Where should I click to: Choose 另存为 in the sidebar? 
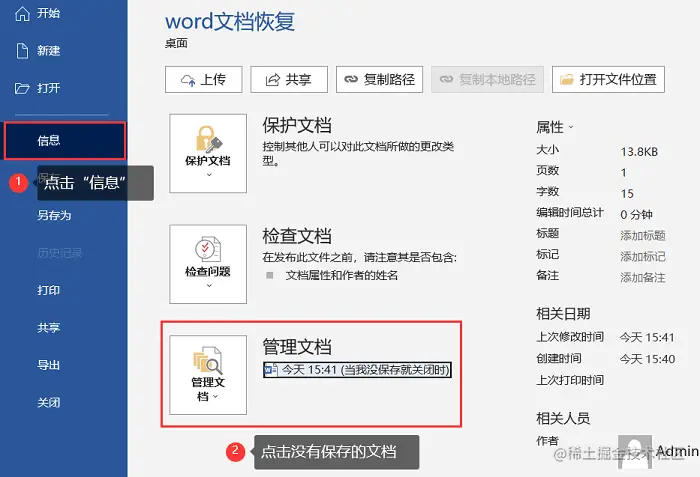coord(54,216)
